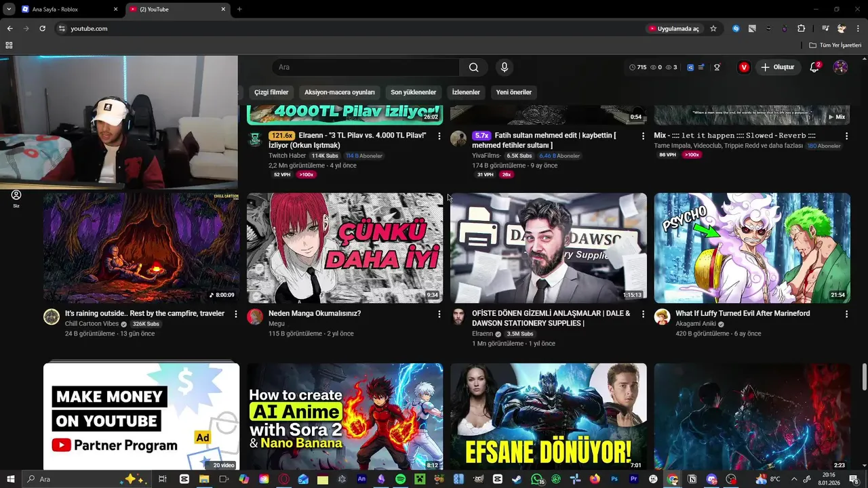Open Photoshop from the taskbar
This screenshot has height=488, width=868.
coord(614,479)
